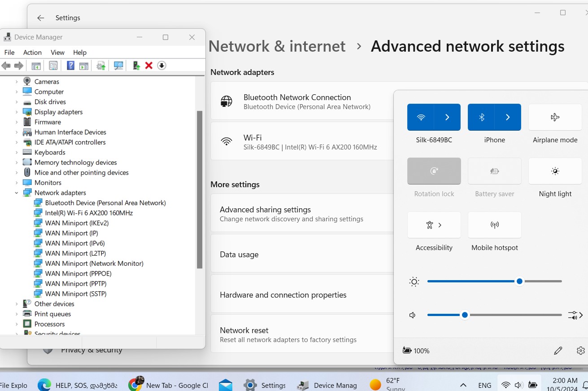This screenshot has height=391, width=588.
Task: Go back using the Settings window arrow
Action: click(x=41, y=18)
